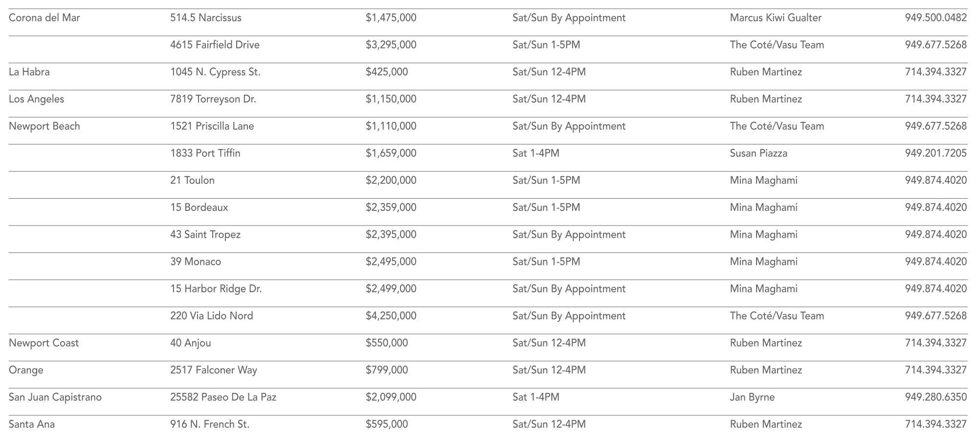The height and width of the screenshot is (435, 980).
Task: Select 7819 Torreyson Dr. address
Action: (213, 99)
